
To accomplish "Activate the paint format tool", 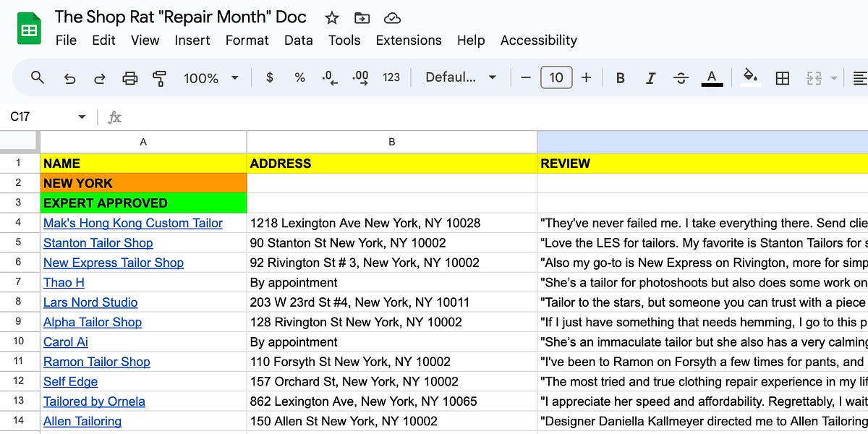I will [160, 77].
